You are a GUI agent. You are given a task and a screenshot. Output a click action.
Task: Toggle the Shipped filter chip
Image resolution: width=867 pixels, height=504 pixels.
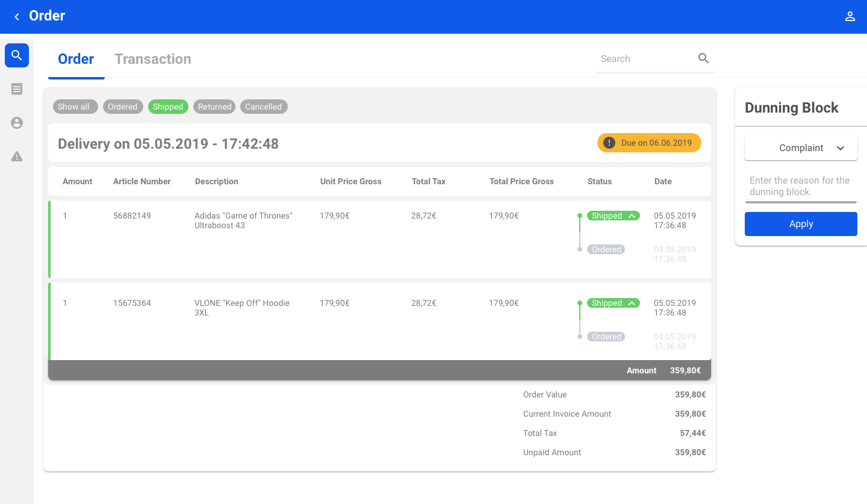168,107
